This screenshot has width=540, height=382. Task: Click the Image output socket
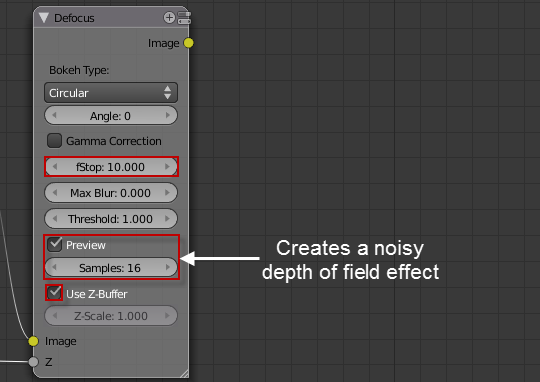click(188, 43)
